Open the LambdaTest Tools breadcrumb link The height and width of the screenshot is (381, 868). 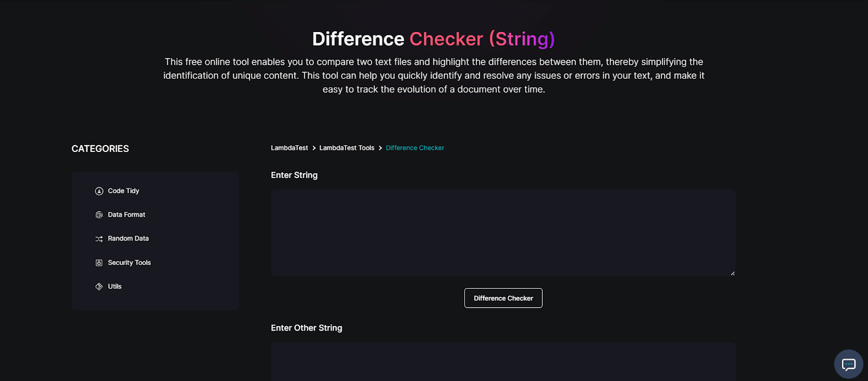[347, 148]
